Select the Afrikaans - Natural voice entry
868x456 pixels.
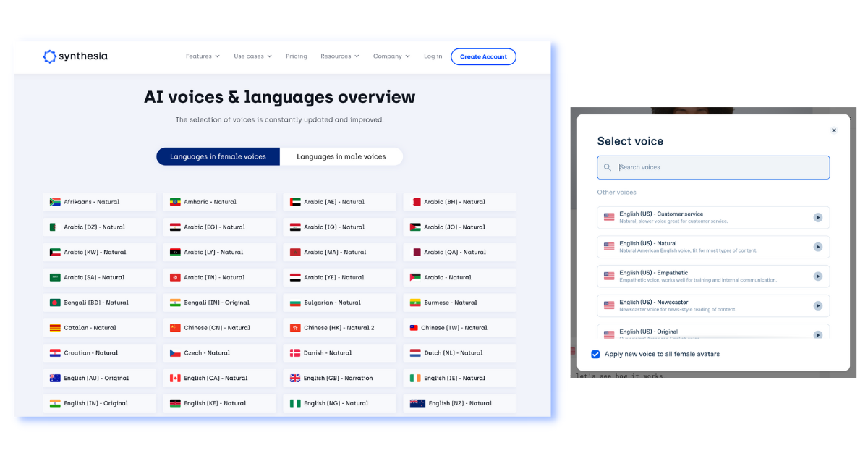point(99,201)
